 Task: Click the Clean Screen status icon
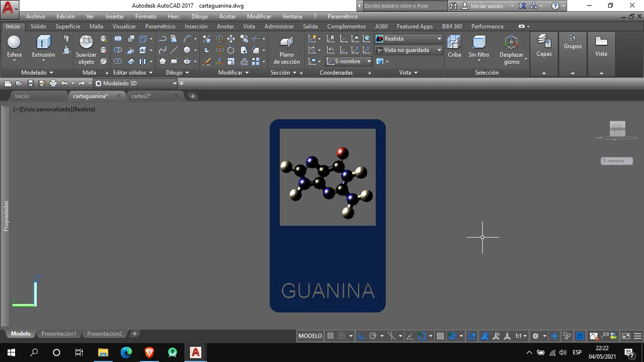tap(626, 336)
